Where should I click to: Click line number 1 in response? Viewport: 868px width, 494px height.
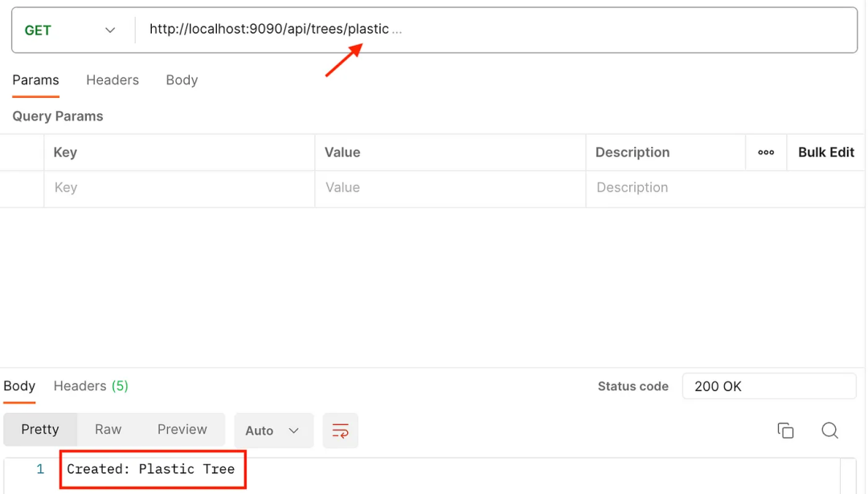(40, 470)
